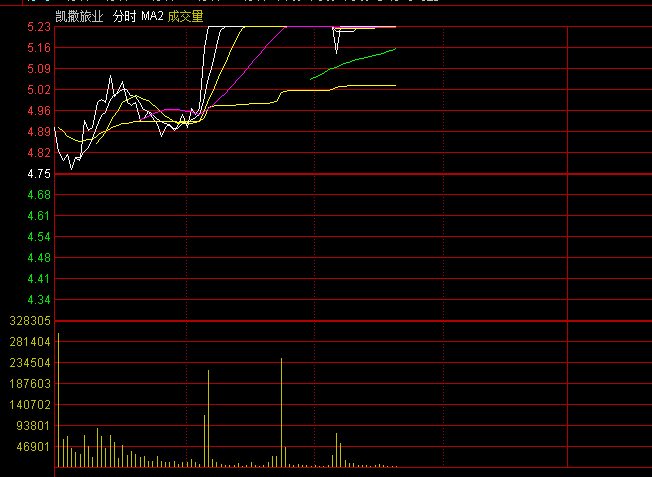Image resolution: width=652 pixels, height=477 pixels.
Task: Click the 4.89 price axis value
Action: click(x=39, y=132)
